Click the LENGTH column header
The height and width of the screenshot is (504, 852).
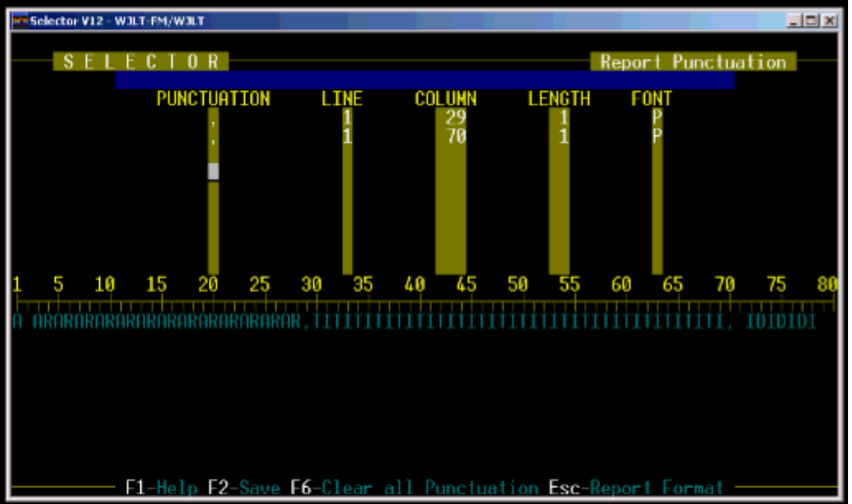[559, 99]
